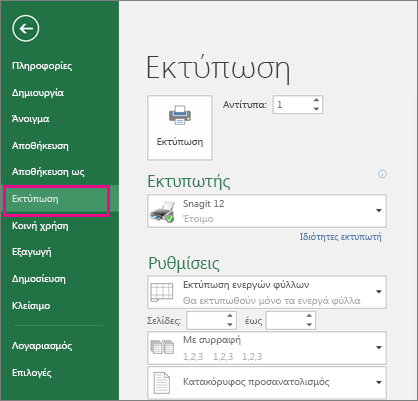Decrease the Αντίτυπα copies count
Screen dimensions: 418x401
(x=316, y=109)
